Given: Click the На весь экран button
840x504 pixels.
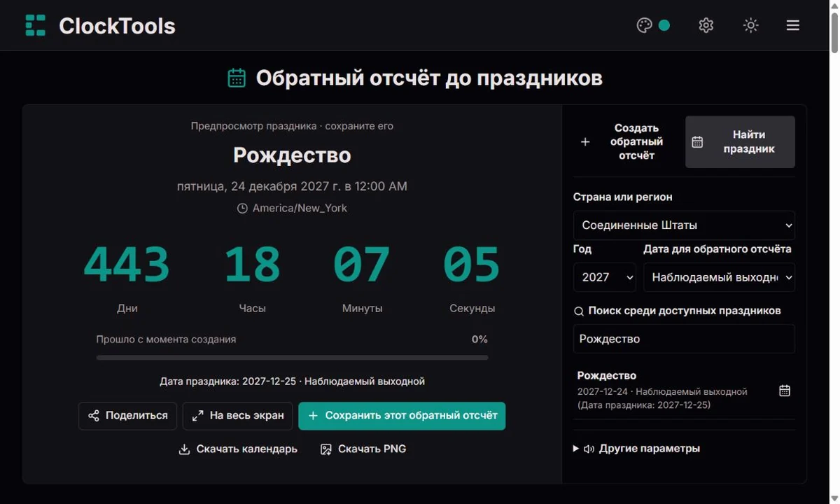Looking at the screenshot, I should click(x=237, y=416).
